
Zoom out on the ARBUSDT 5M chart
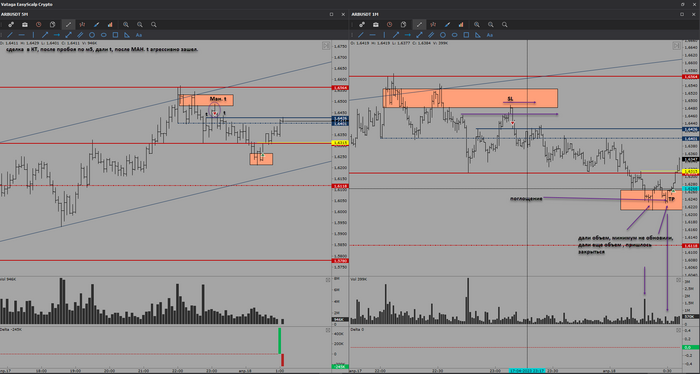tap(140, 25)
